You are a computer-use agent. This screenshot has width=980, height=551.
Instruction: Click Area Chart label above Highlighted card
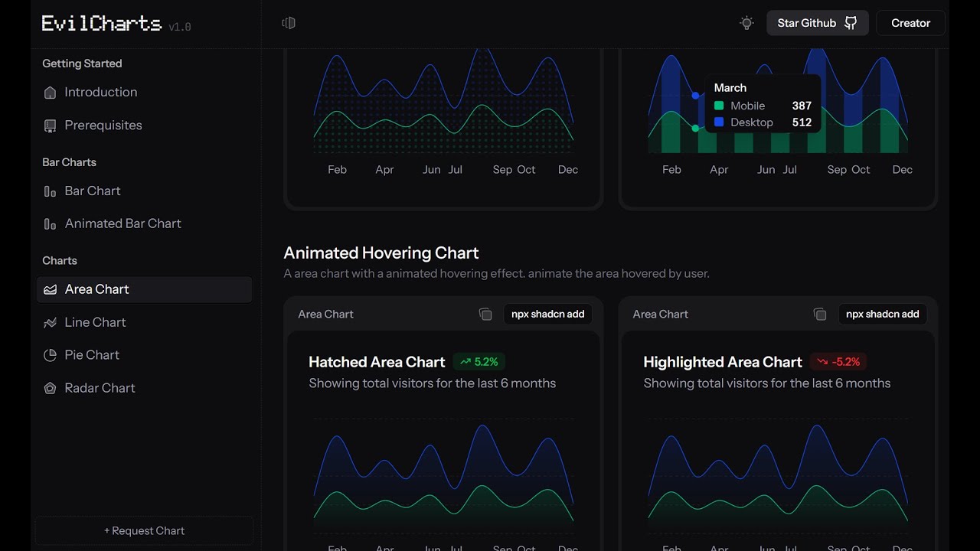pyautogui.click(x=660, y=314)
